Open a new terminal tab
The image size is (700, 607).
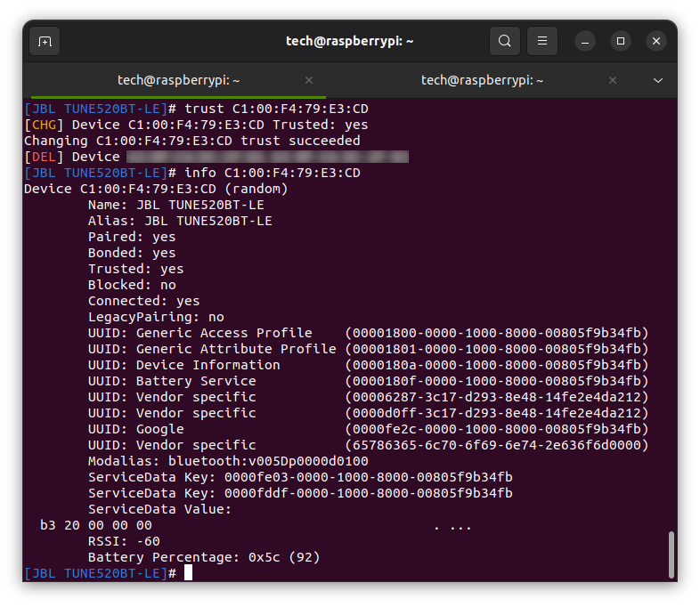(x=45, y=41)
